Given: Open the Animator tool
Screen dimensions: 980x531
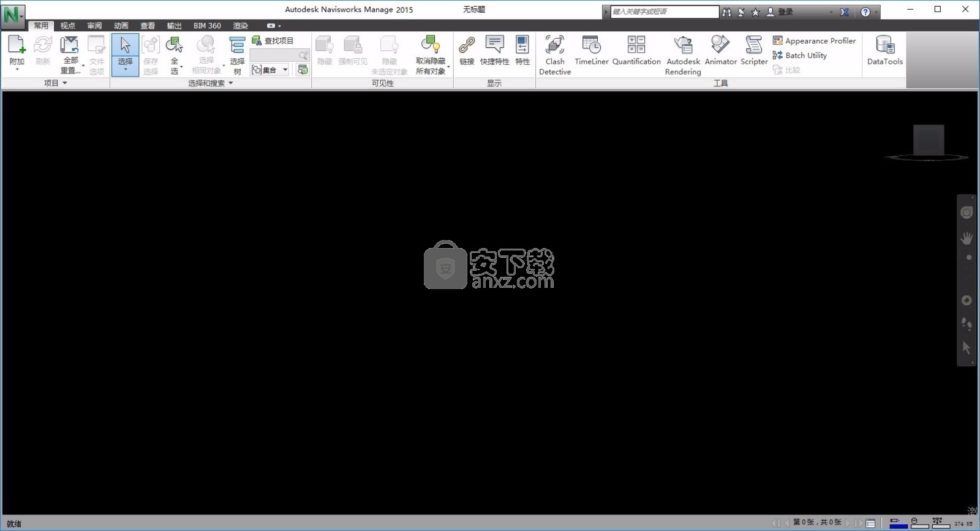Looking at the screenshot, I should [720, 50].
